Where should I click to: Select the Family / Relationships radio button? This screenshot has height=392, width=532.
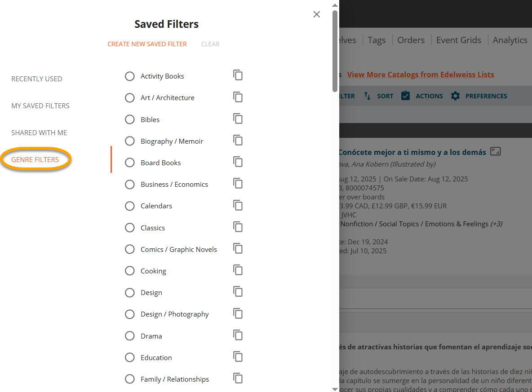[129, 379]
